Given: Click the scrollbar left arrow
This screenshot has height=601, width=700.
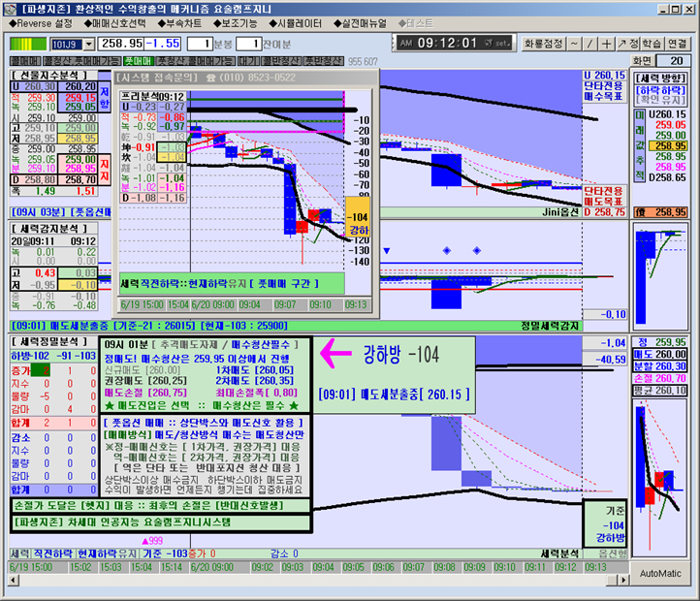Looking at the screenshot, I should pyautogui.click(x=14, y=580).
